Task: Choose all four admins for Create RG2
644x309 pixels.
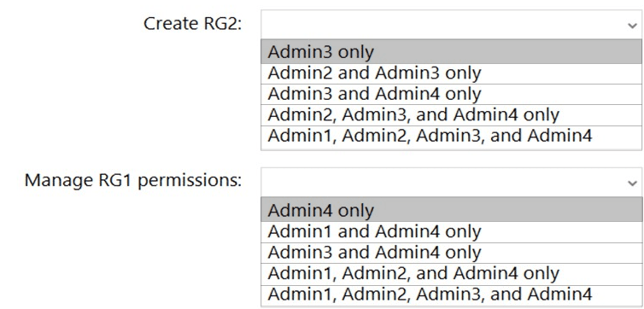Action: click(x=451, y=137)
